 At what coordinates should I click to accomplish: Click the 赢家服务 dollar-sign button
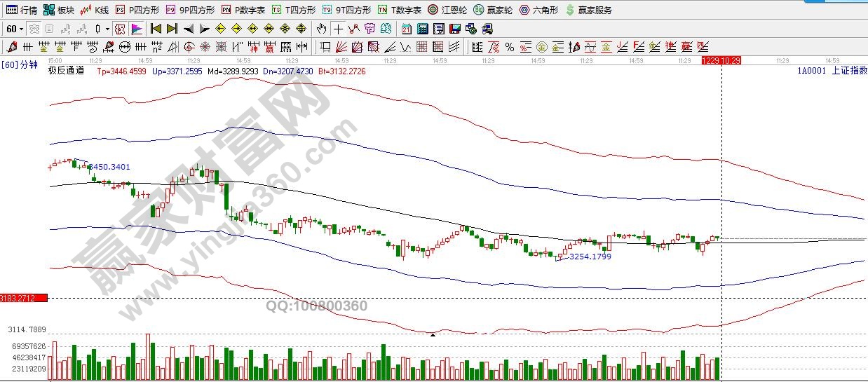[588, 10]
